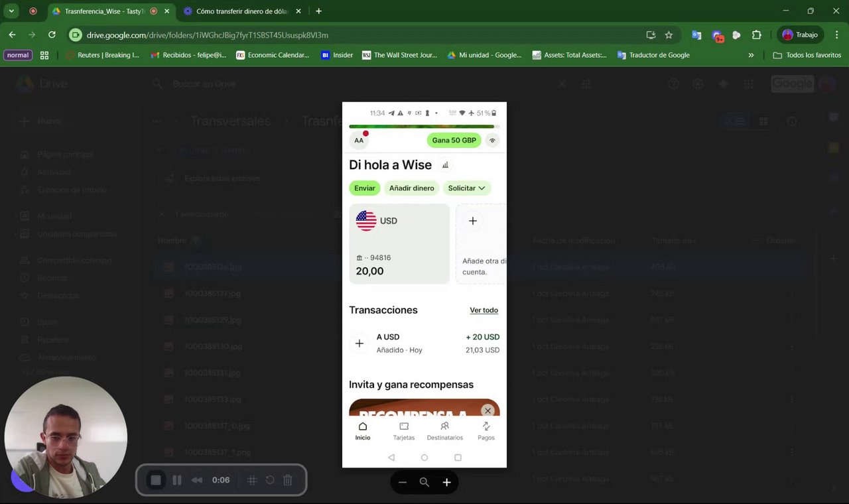Click the 'Ver todo' transactions link
The height and width of the screenshot is (504, 849).
pos(484,310)
